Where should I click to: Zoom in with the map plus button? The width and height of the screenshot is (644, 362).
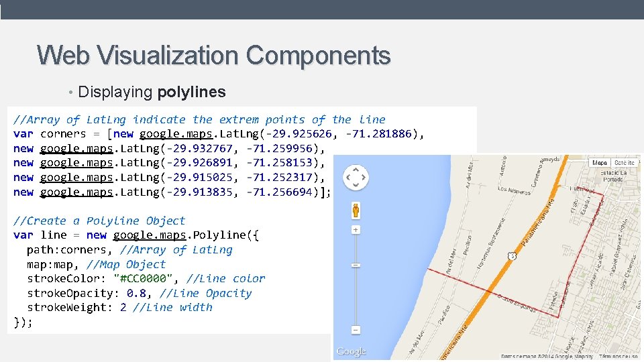(356, 230)
